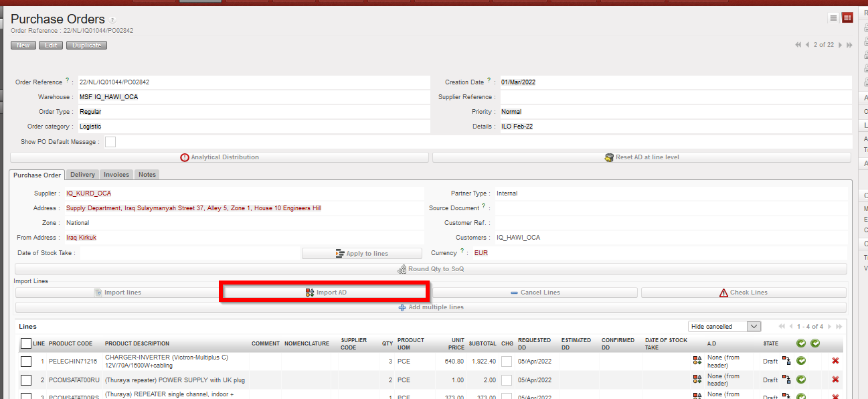Click help icon next to Purchase Orders title
Viewport: 868px width, 399px height.
(x=112, y=21)
